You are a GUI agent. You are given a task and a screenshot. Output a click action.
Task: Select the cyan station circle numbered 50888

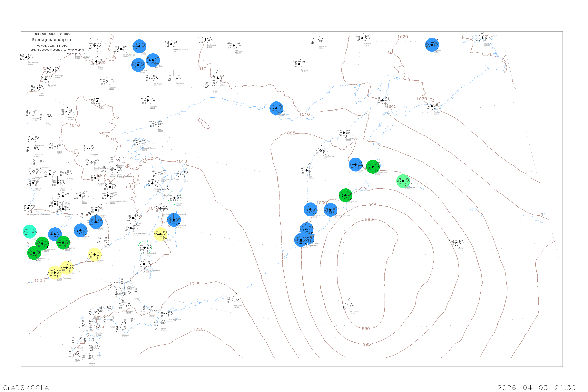click(x=30, y=232)
